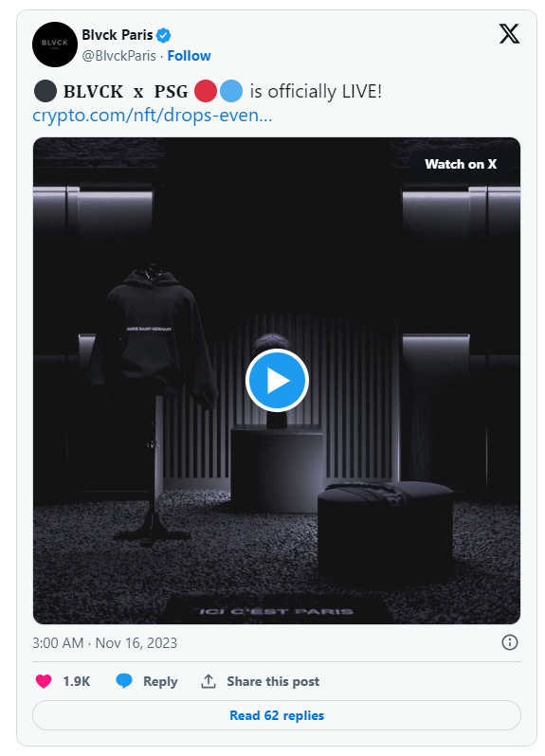The image size is (545, 756).
Task: Click the blue verified badge
Action: [x=164, y=35]
